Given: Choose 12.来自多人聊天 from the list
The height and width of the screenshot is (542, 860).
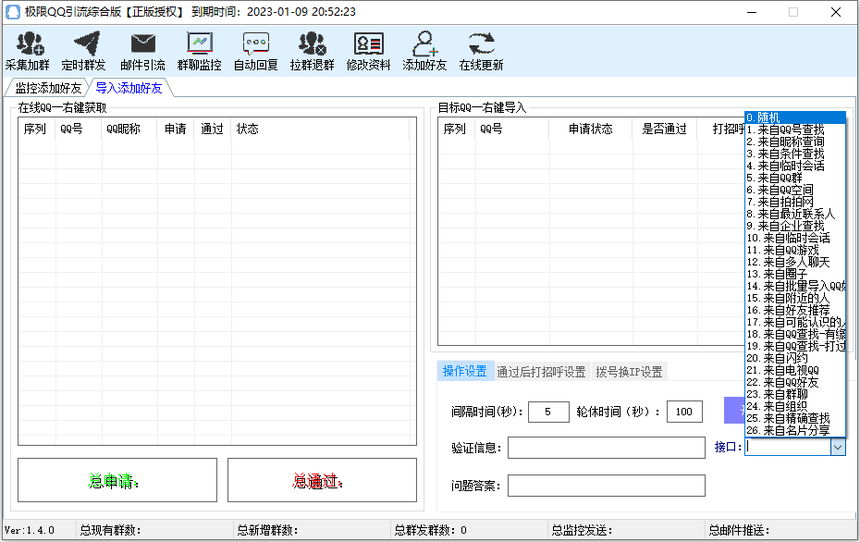Looking at the screenshot, I should 795,262.
